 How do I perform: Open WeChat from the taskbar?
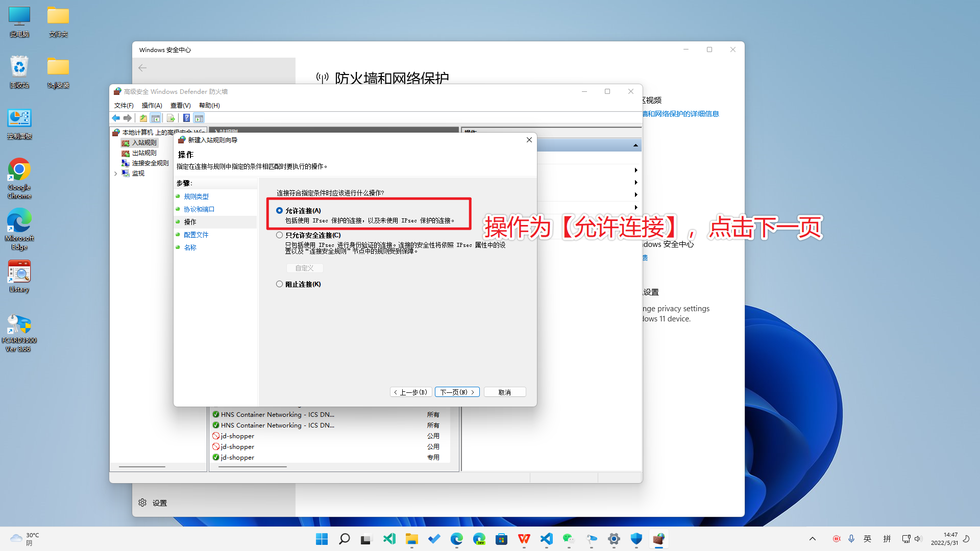click(x=569, y=539)
